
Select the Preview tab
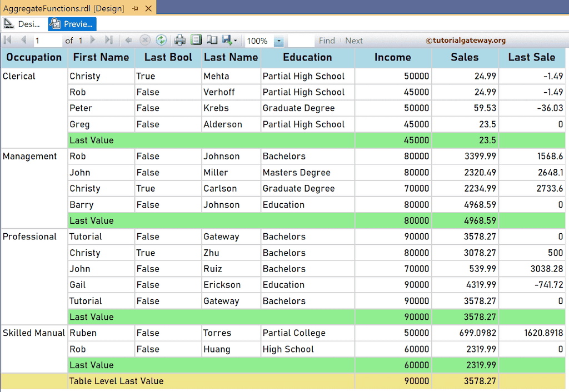coord(72,24)
